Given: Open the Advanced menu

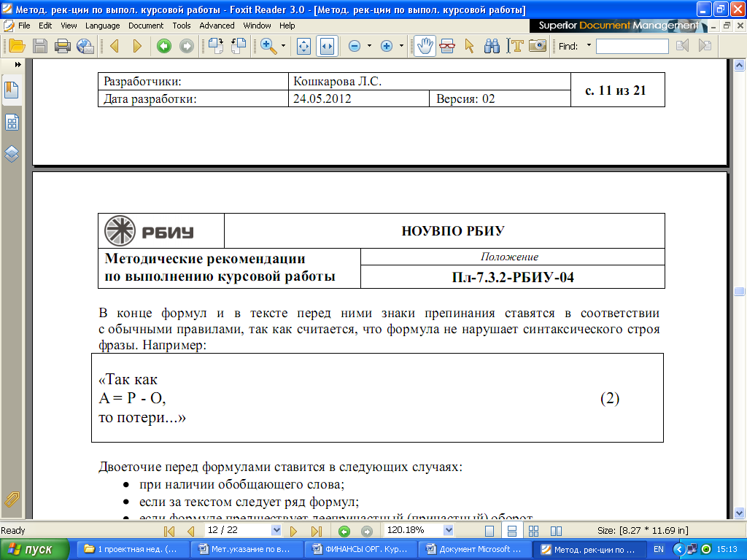Looking at the screenshot, I should point(217,26).
